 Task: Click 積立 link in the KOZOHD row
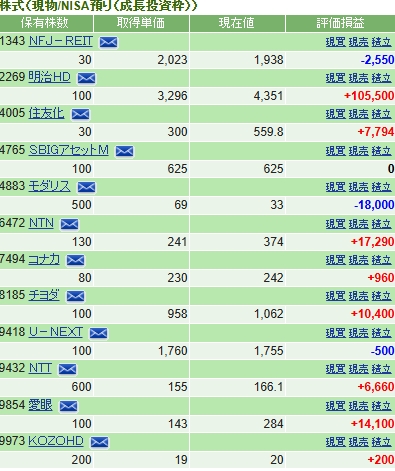coord(381,442)
